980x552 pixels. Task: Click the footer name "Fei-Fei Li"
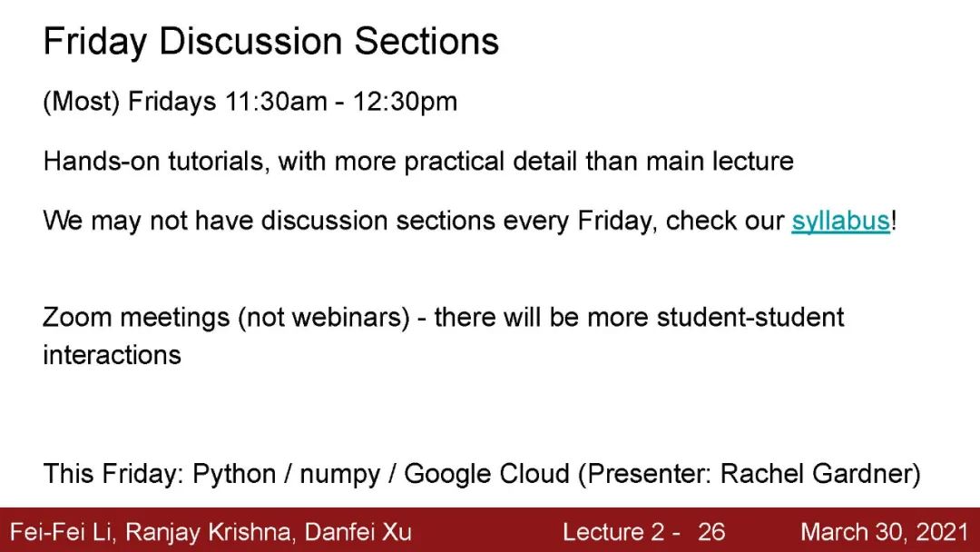coord(55,531)
